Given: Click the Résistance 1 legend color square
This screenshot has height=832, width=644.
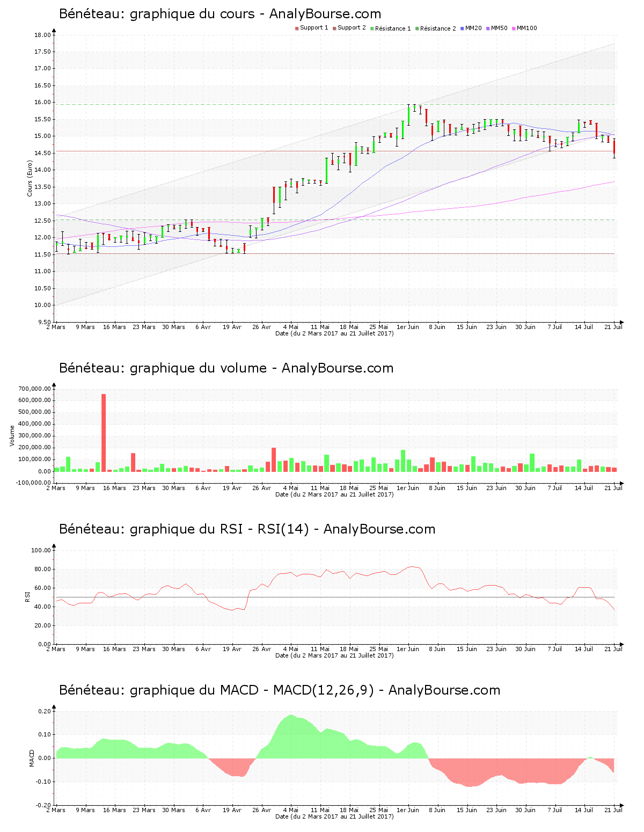Looking at the screenshot, I should 372,28.
